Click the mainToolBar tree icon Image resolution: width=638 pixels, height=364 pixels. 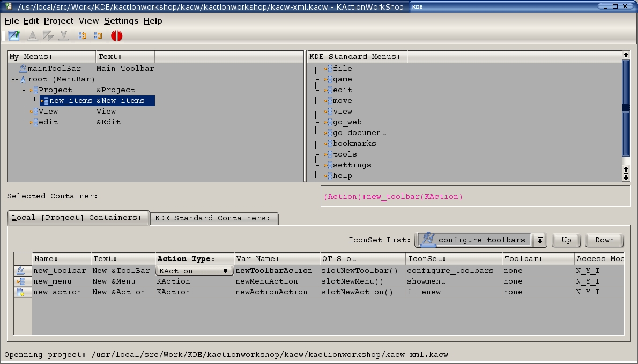(x=23, y=68)
